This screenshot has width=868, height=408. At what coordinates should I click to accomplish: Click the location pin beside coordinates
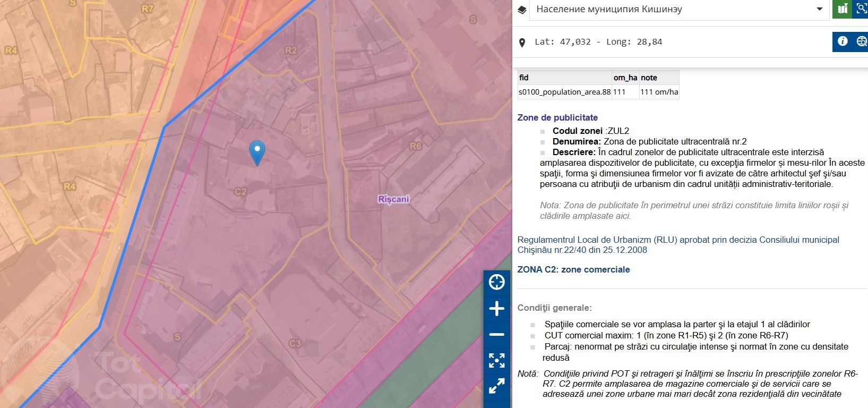pos(522,42)
